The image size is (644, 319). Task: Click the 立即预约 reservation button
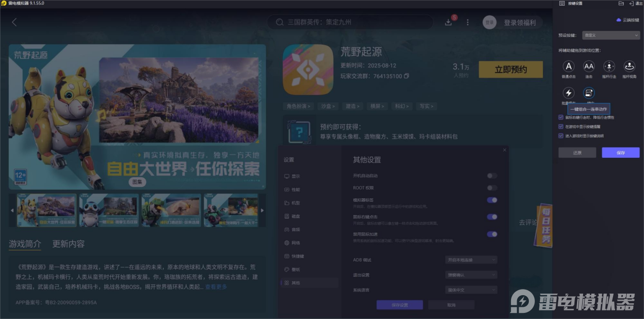coord(511,69)
